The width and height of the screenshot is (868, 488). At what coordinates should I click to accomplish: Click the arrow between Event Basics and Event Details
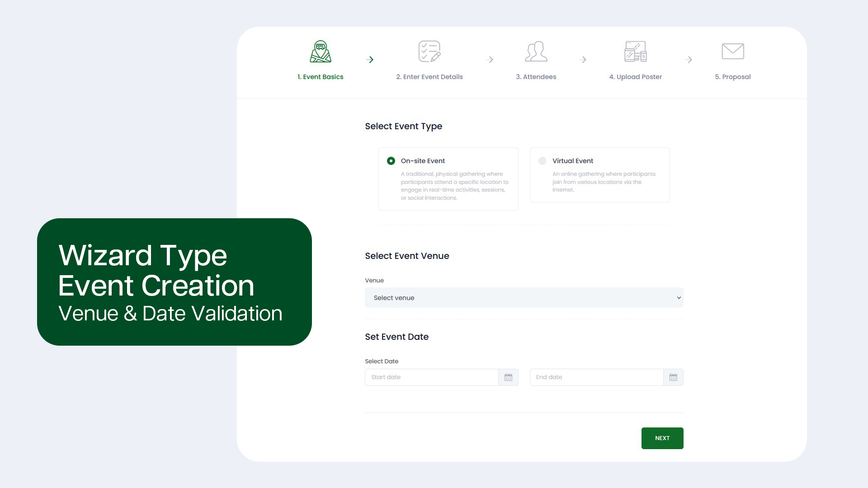point(371,59)
